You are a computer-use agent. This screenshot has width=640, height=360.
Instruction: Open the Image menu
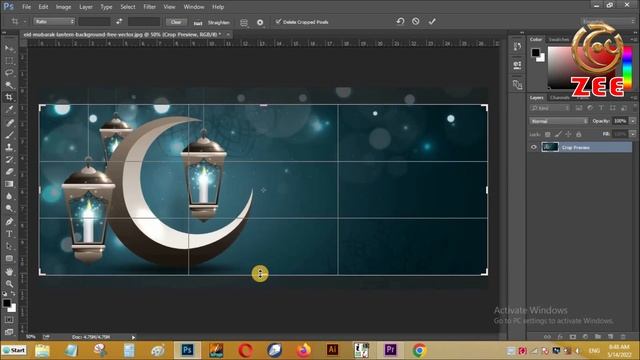tap(63, 7)
